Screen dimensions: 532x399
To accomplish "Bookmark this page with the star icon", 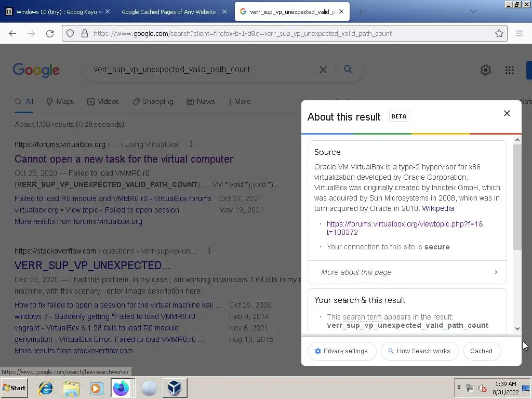I will [499, 33].
